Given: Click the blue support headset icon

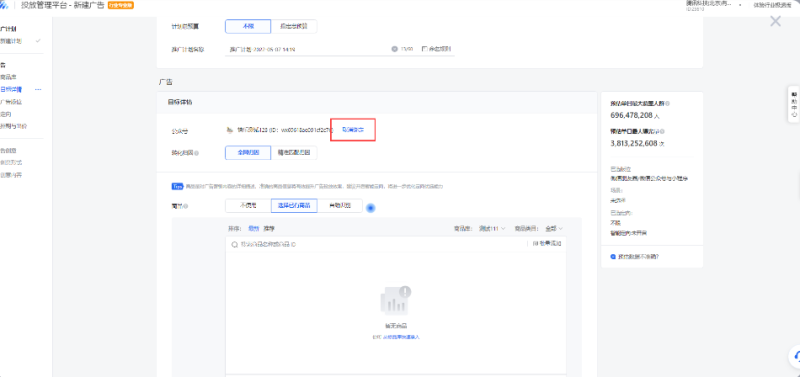Looking at the screenshot, I should click(x=796, y=356).
